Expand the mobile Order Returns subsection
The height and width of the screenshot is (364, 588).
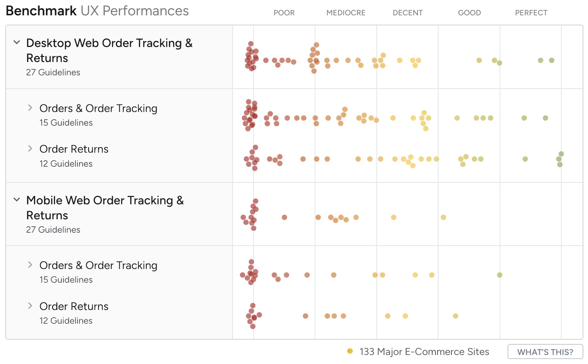pos(30,306)
